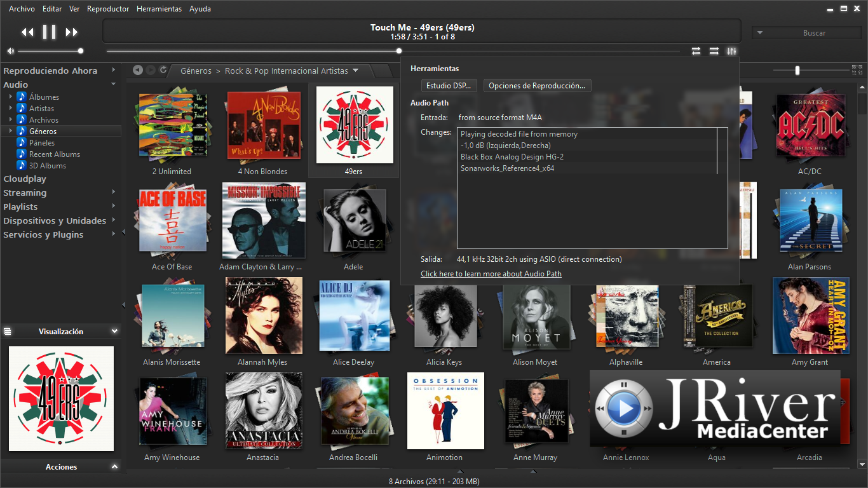Click the track seek bar handle
The image size is (868, 488).
point(399,51)
